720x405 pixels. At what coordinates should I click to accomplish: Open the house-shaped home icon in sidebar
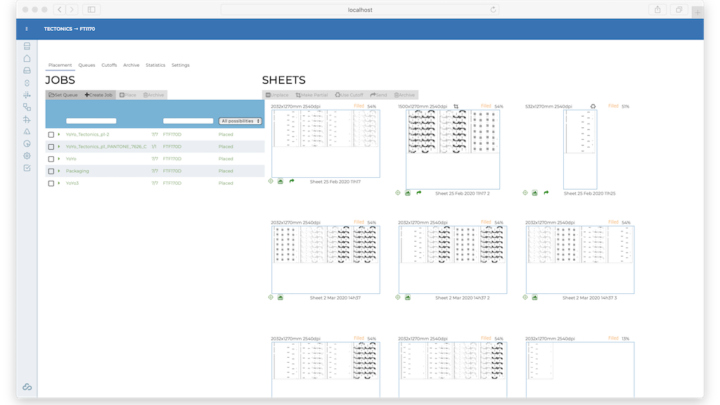click(27, 58)
